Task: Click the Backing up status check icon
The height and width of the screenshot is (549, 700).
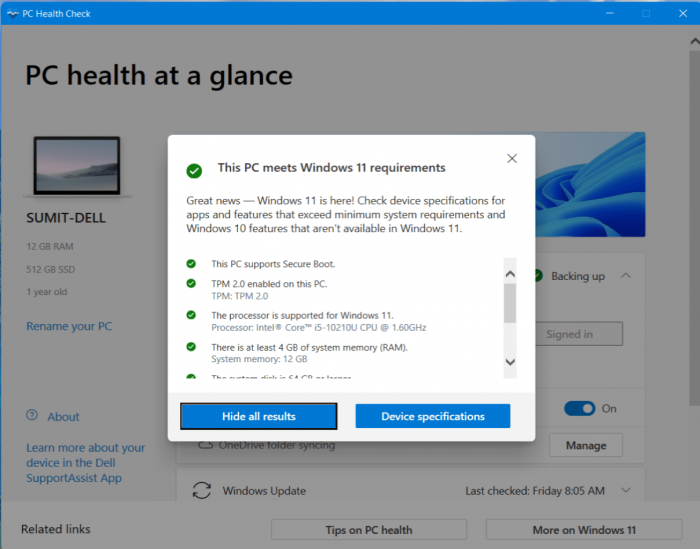Action: pyautogui.click(x=538, y=275)
